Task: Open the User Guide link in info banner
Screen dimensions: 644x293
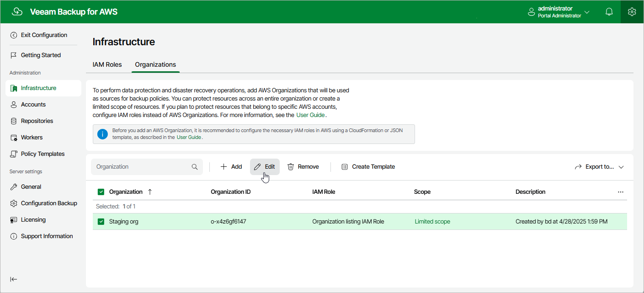Action: point(189,137)
